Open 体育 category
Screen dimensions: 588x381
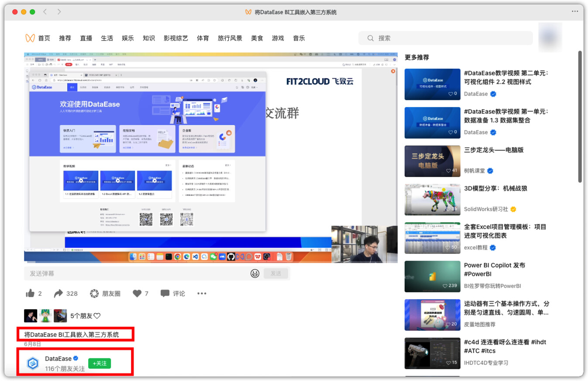[203, 38]
